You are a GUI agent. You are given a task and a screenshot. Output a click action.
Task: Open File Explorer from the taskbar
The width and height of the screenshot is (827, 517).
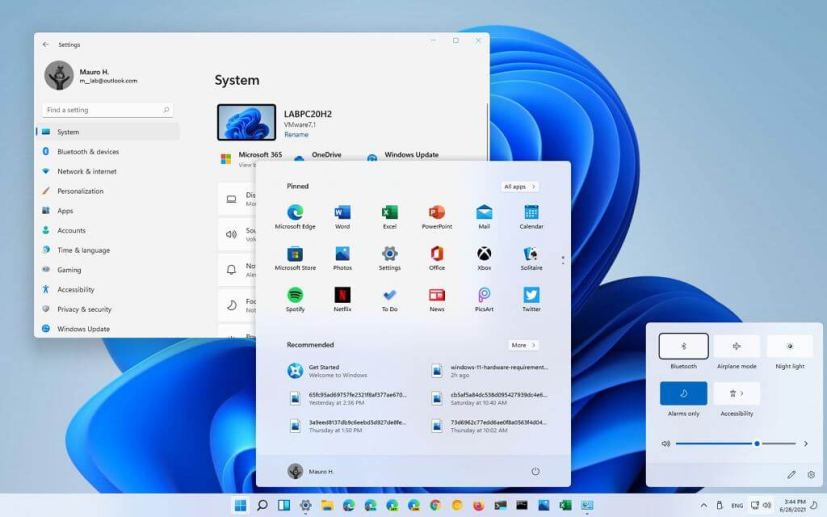pos(327,505)
